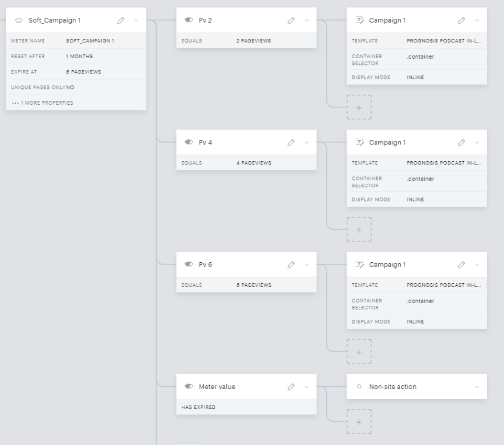Open editor for Pv 6 node
504x445 pixels.
click(291, 264)
